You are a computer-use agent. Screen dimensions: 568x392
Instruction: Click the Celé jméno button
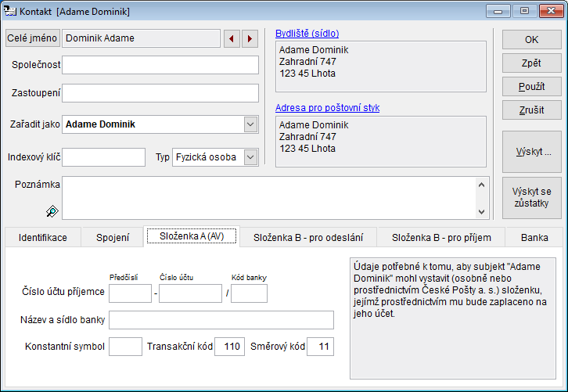click(32, 38)
